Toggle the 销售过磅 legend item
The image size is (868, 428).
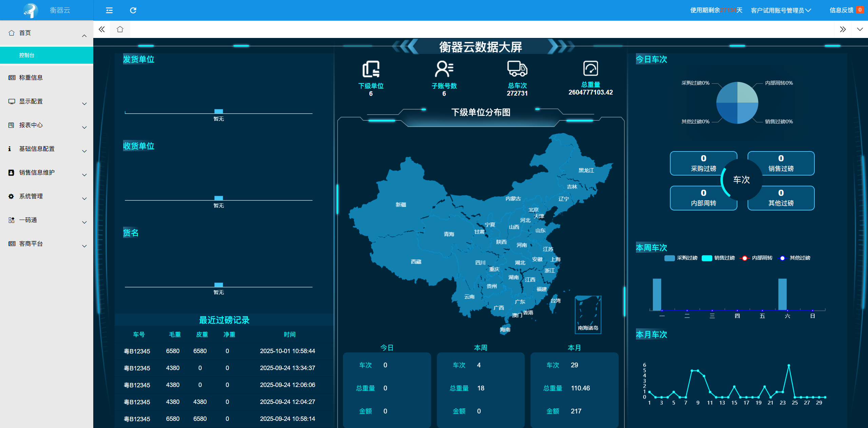(718, 258)
